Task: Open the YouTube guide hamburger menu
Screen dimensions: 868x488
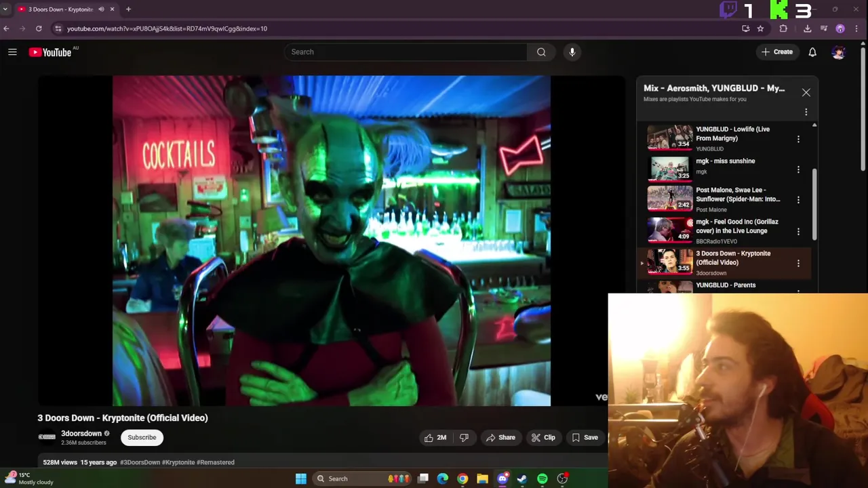Action: click(x=12, y=52)
